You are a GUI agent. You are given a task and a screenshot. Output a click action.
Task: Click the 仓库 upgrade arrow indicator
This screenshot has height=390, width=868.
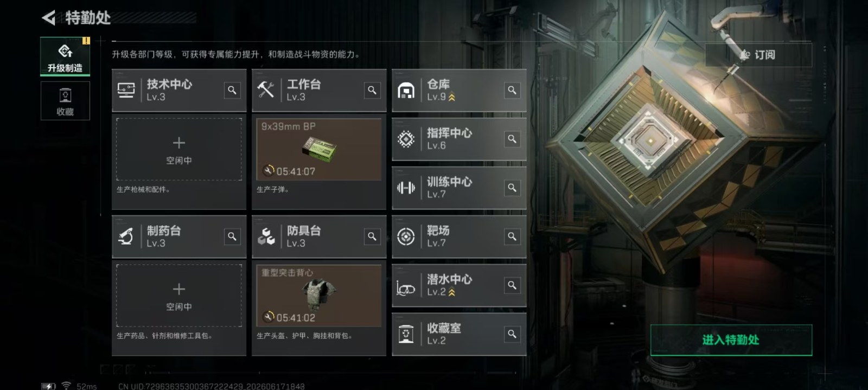point(452,98)
